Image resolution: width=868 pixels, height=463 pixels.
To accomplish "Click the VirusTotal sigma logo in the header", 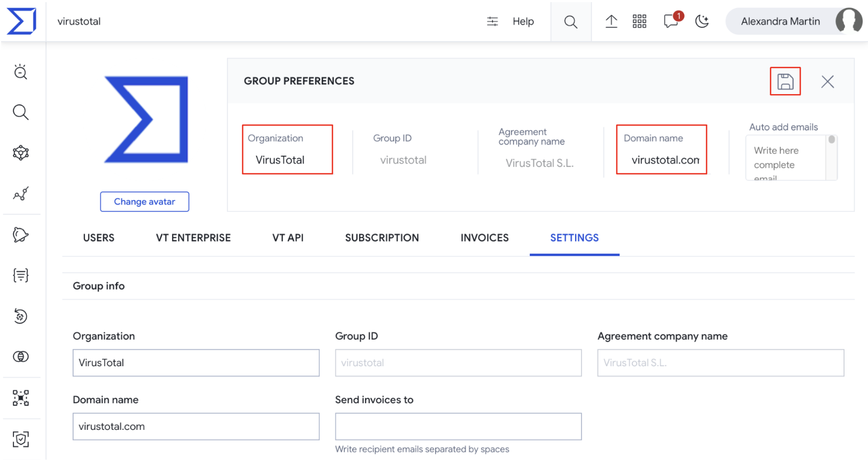I will (x=21, y=21).
